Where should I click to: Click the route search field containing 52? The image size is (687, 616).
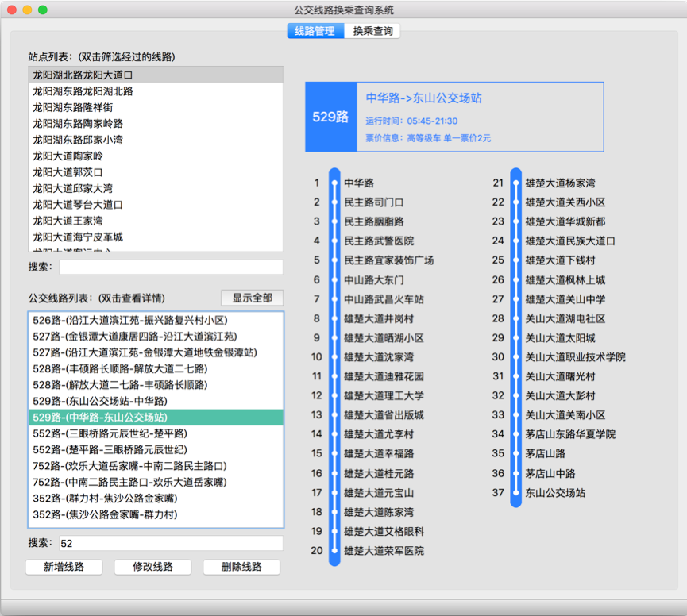pyautogui.click(x=172, y=543)
